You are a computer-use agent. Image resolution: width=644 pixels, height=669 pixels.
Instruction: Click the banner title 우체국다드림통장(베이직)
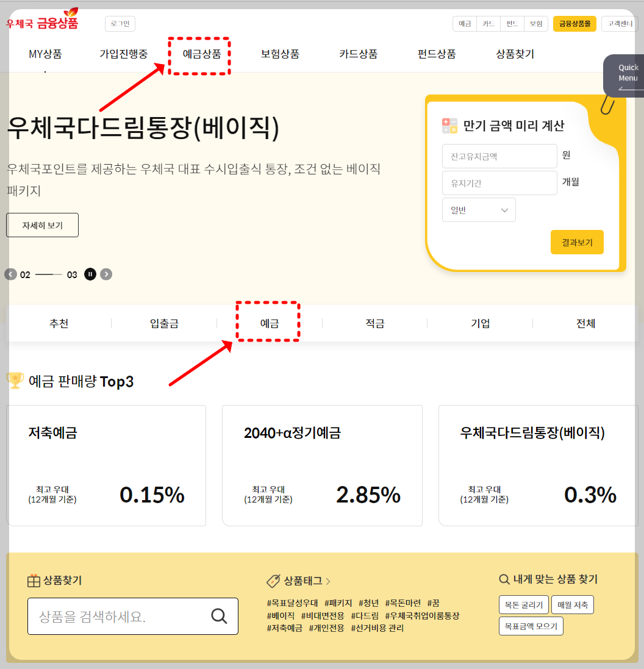click(x=143, y=127)
